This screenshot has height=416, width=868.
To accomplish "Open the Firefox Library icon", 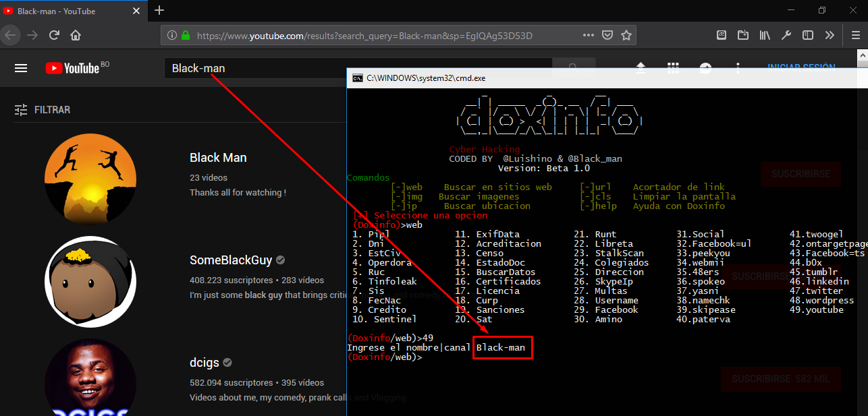I will tap(765, 34).
